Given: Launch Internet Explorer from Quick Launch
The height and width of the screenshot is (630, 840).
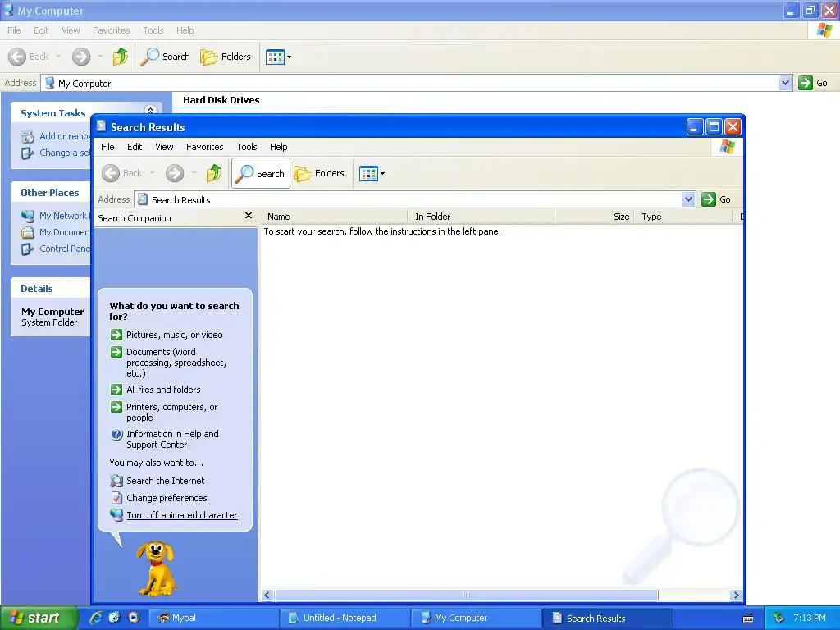Looking at the screenshot, I should pyautogui.click(x=96, y=618).
